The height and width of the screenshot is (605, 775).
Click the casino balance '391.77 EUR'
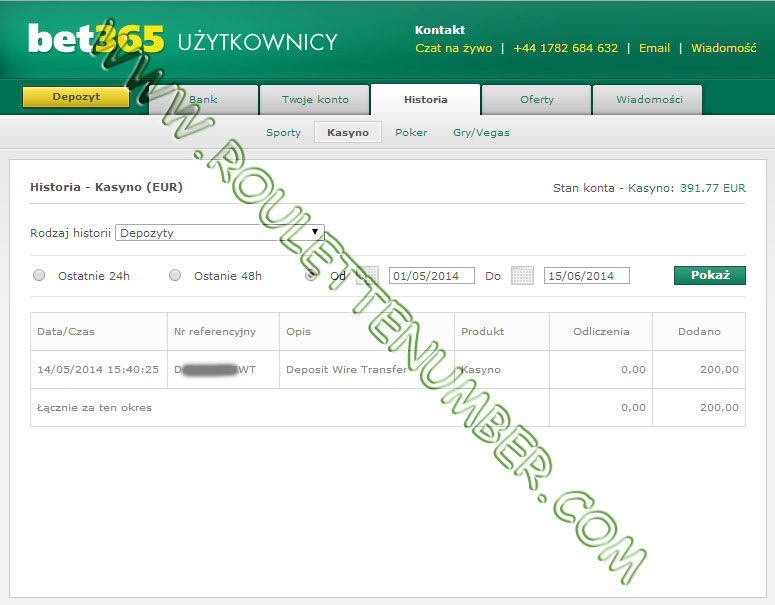[713, 188]
